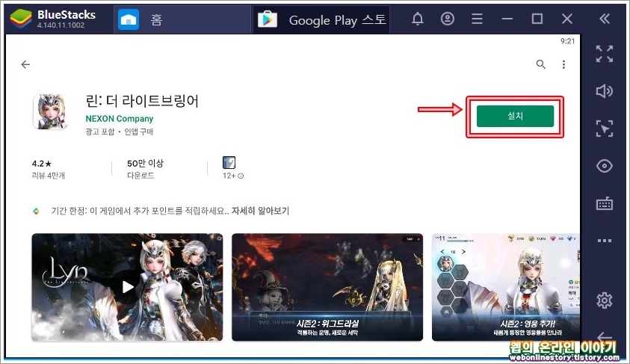Click the Lyn app icon
This screenshot has width=630, height=364.
tap(51, 111)
